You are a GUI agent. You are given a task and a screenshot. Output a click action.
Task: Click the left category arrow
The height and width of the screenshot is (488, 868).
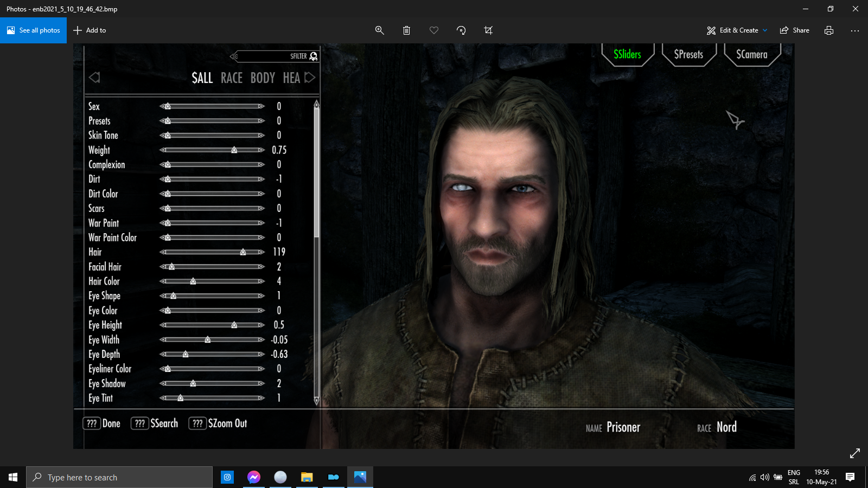(x=94, y=78)
